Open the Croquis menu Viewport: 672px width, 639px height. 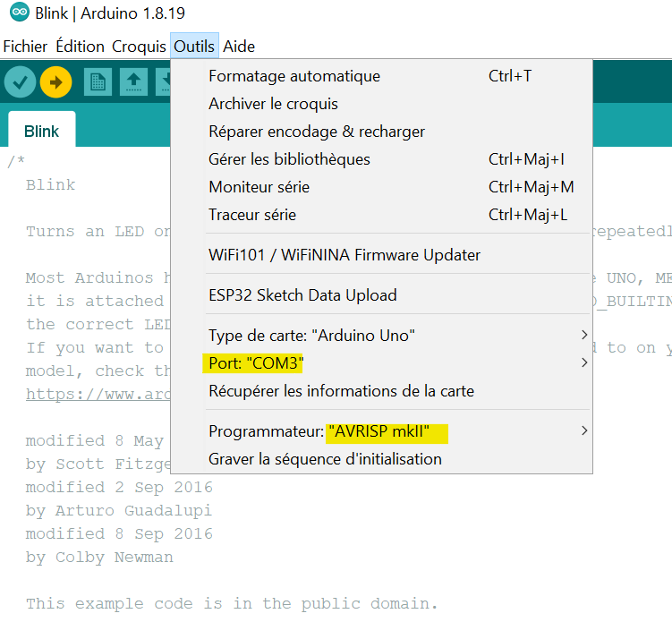pyautogui.click(x=139, y=47)
